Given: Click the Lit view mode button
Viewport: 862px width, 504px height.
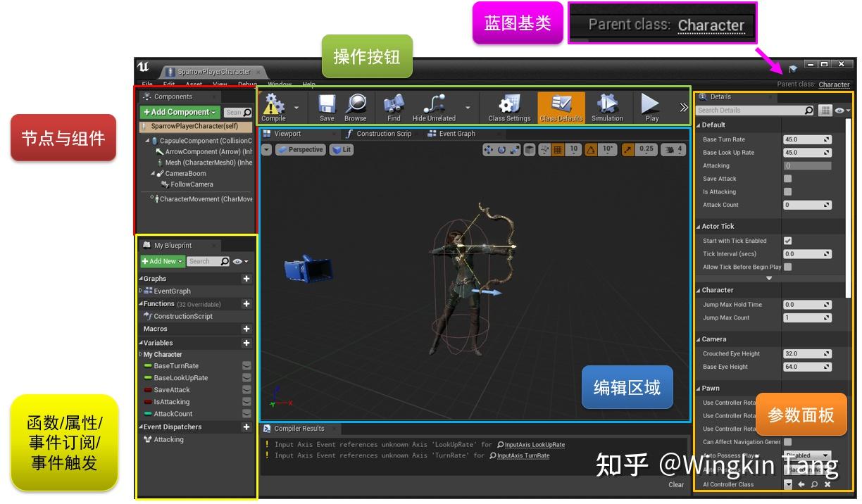Looking at the screenshot, I should (342, 150).
